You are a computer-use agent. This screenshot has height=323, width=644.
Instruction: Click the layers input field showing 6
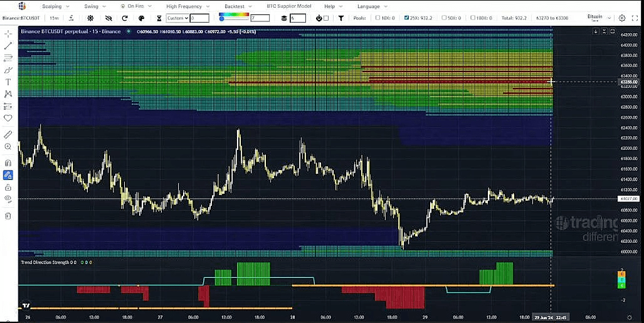298,18
